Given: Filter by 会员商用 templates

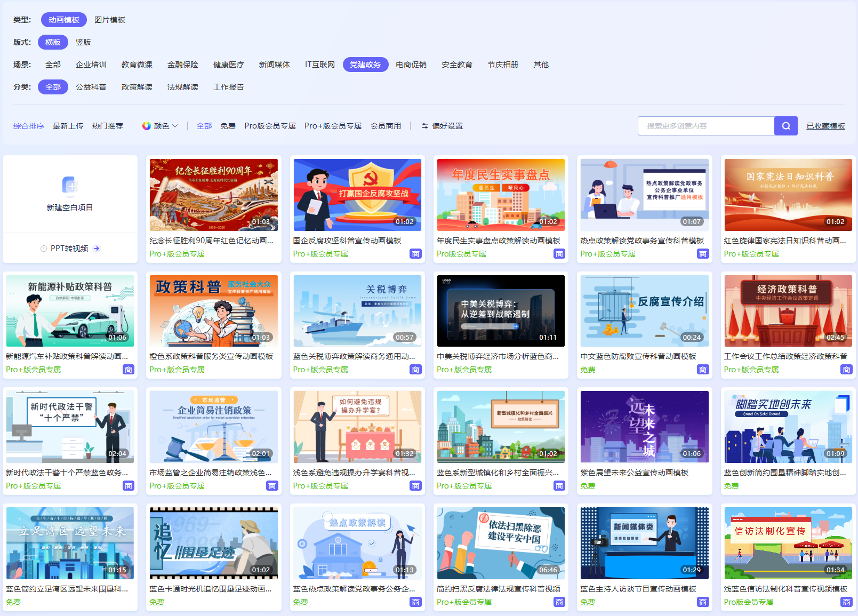Looking at the screenshot, I should (x=386, y=126).
